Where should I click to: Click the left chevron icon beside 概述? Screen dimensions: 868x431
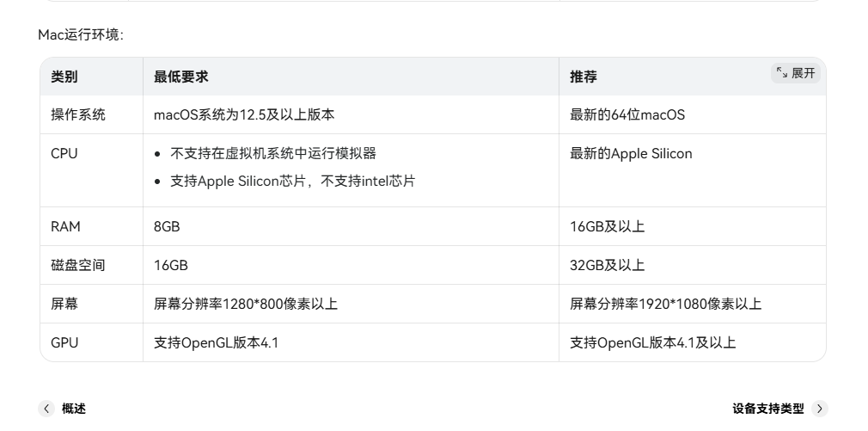click(46, 409)
